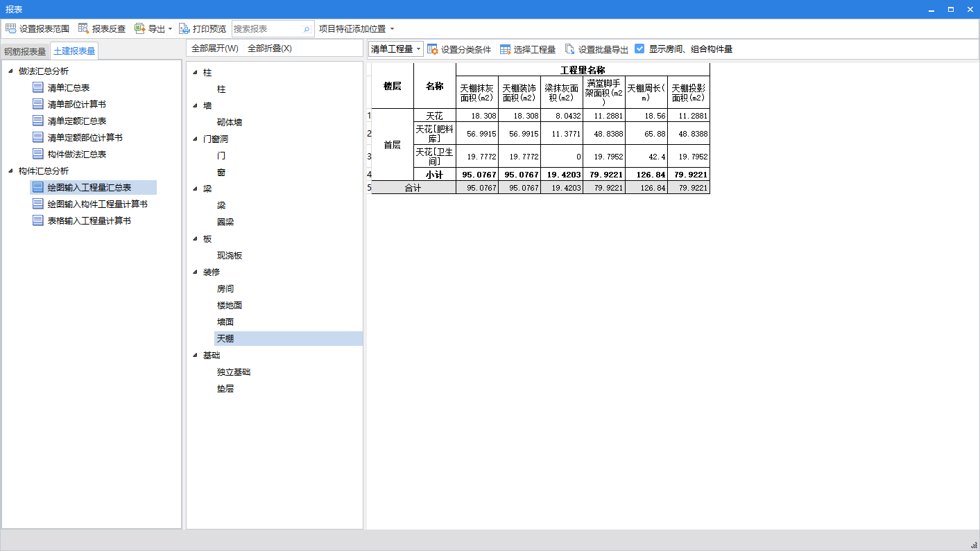Click report icon beside 表格输入工程量计算书
980x551 pixels.
[38, 220]
